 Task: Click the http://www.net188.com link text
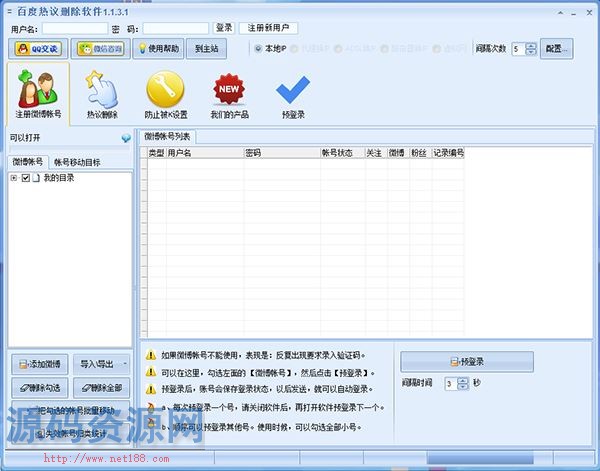pos(106,458)
